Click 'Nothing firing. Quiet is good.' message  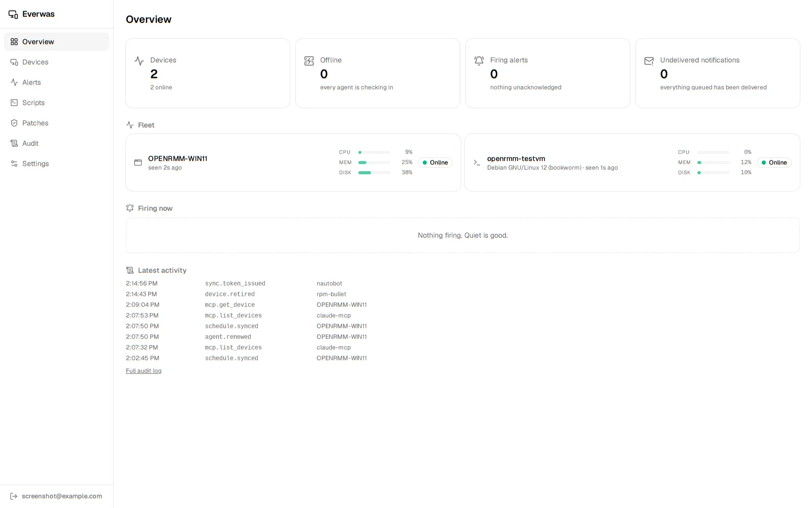[463, 235]
